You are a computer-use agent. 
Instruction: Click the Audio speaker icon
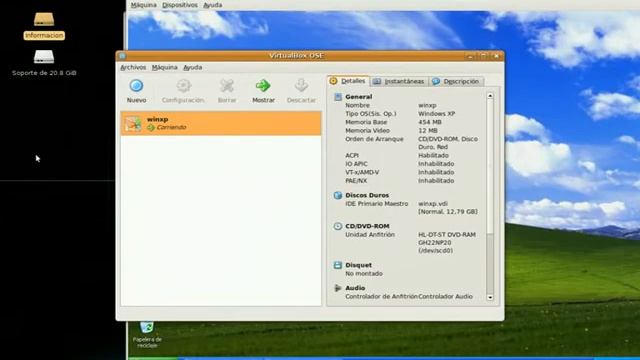[x=338, y=288]
